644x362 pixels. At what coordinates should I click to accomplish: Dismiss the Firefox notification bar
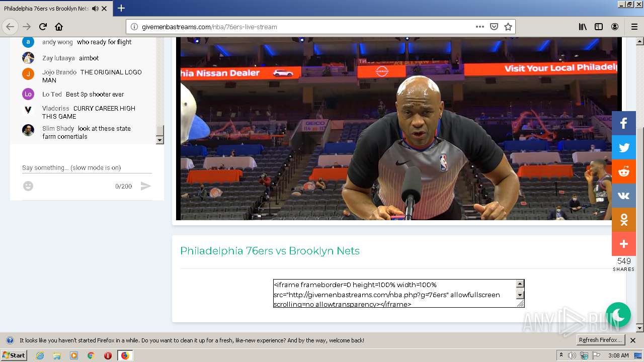tap(633, 340)
